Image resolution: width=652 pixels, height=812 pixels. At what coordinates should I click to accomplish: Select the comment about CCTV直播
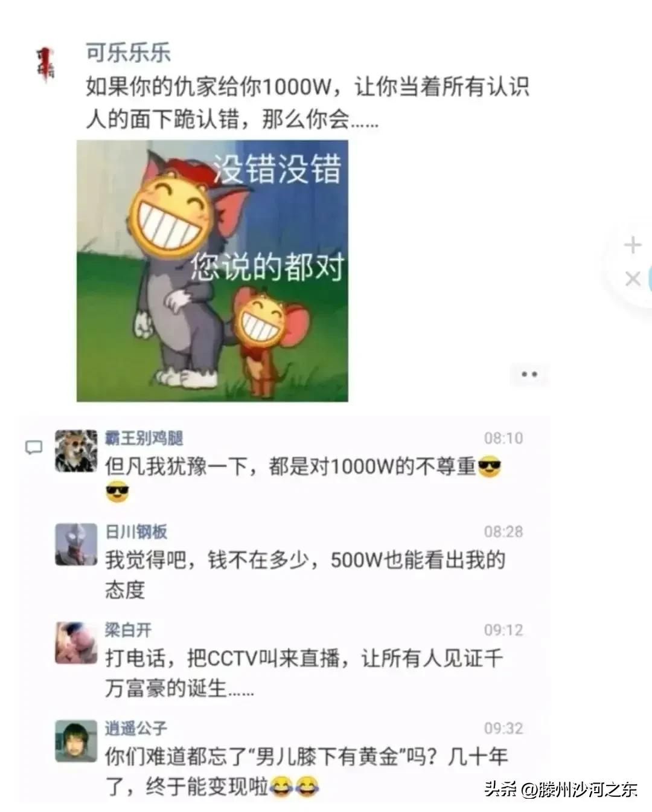[304, 673]
